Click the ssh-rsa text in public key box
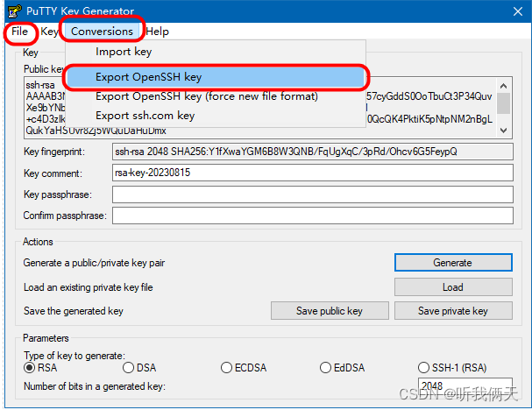This screenshot has width=532, height=410. [40, 85]
